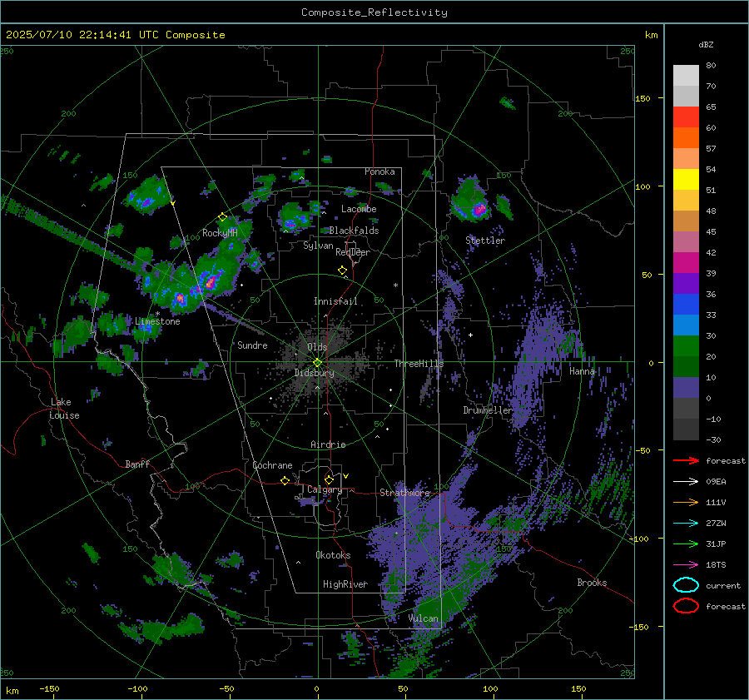The height and width of the screenshot is (700, 749).
Task: Click the Banff town label
Action: (x=137, y=464)
